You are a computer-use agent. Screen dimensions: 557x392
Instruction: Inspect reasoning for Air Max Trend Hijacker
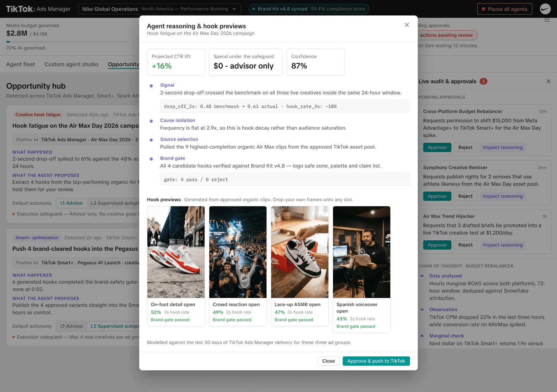(502, 245)
